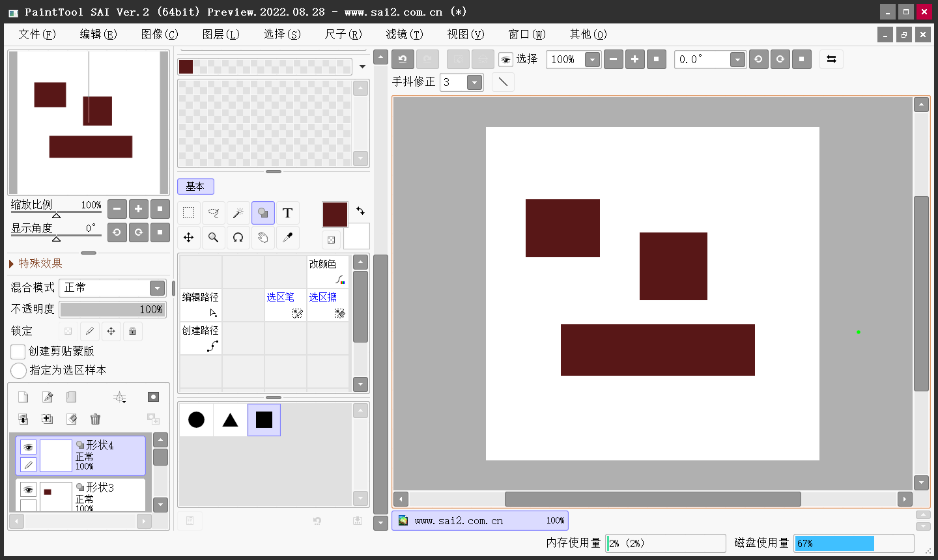
Task: Select the lasso selection tool
Action: point(213,213)
